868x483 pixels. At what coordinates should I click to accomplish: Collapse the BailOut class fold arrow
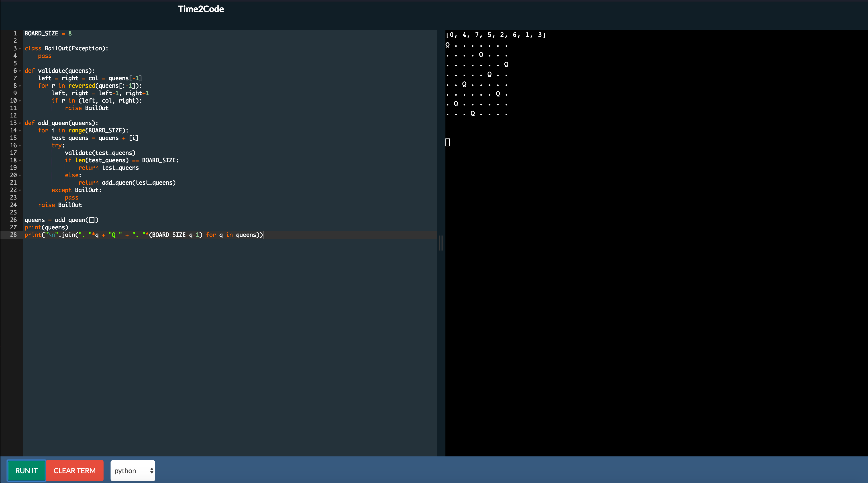pyautogui.click(x=20, y=48)
